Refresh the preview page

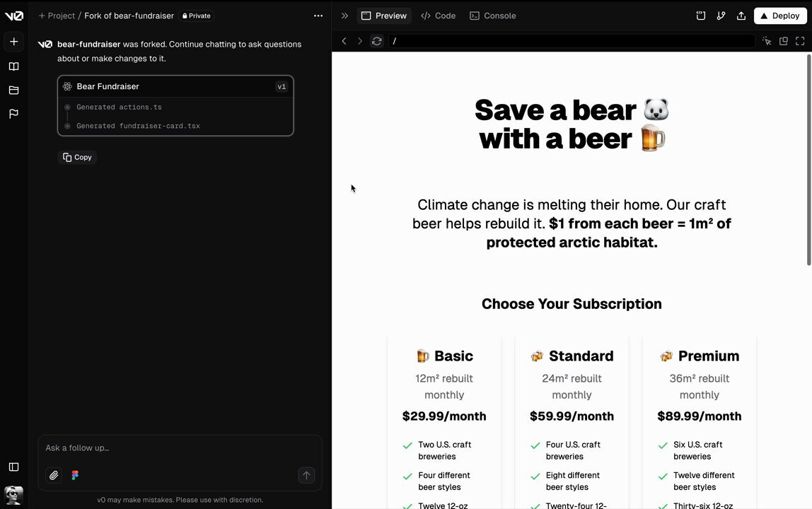(377, 41)
